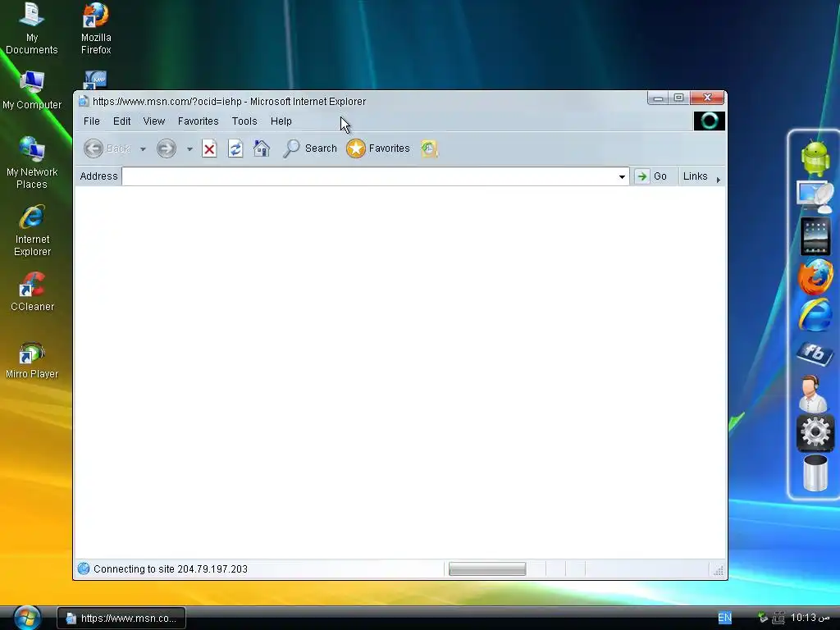
Task: Click the support agent headset dock icon
Action: pyautogui.click(x=813, y=394)
